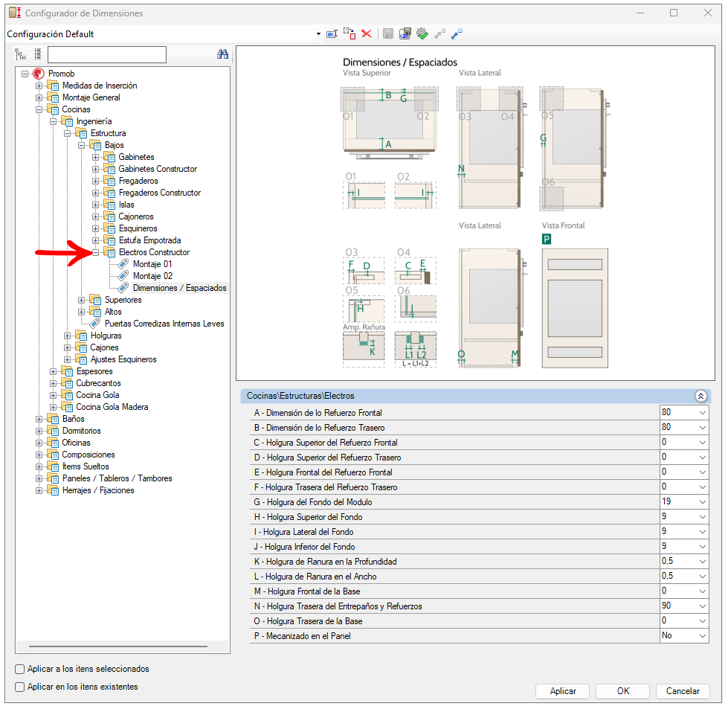Select Puertas Corredizas Internas Leves item
Screen dimensions: 728x706
tap(164, 324)
